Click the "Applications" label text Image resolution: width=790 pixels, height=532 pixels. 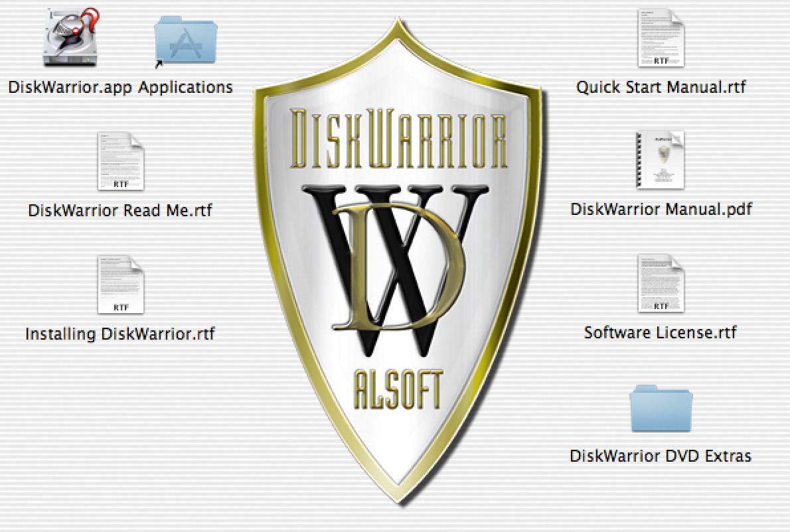[x=185, y=87]
